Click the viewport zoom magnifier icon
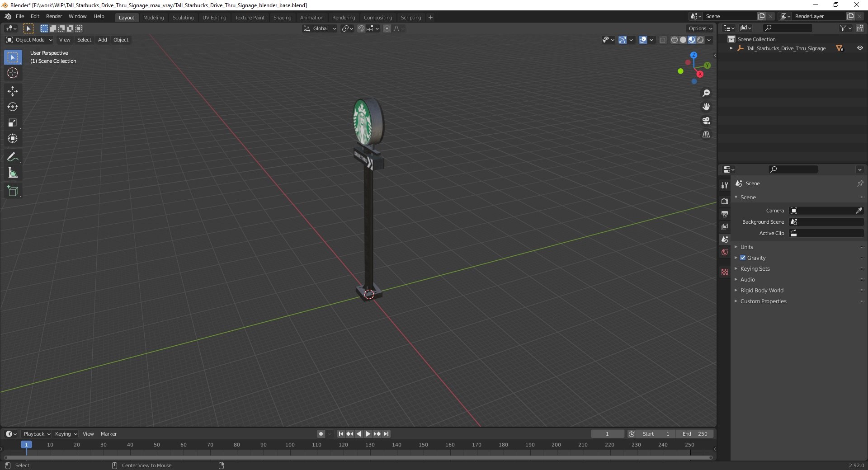The height and width of the screenshot is (470, 868). point(706,93)
